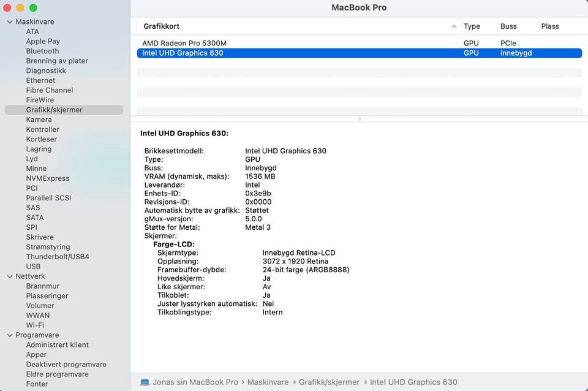
Task: Select WWAN in the sidebar
Action: point(38,315)
